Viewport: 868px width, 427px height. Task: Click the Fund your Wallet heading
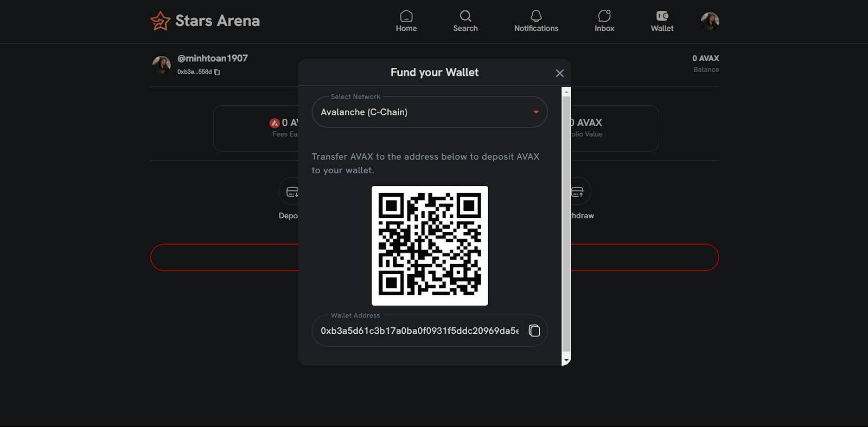pyautogui.click(x=435, y=72)
